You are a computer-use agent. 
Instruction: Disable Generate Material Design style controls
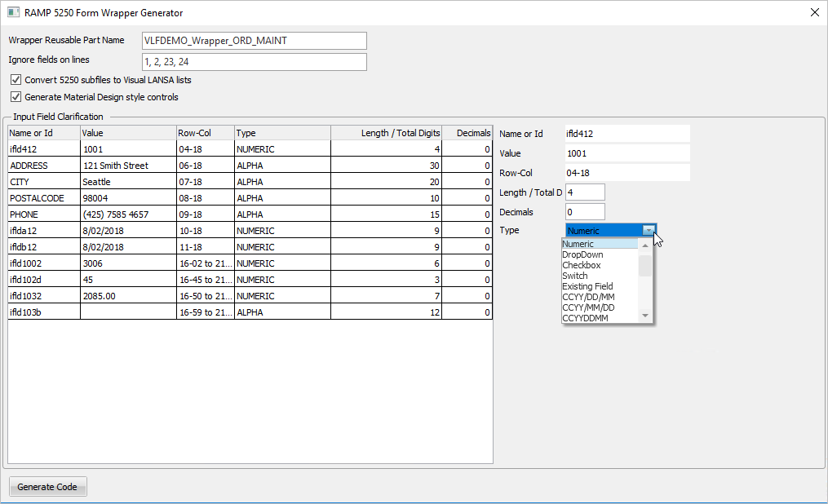point(16,97)
